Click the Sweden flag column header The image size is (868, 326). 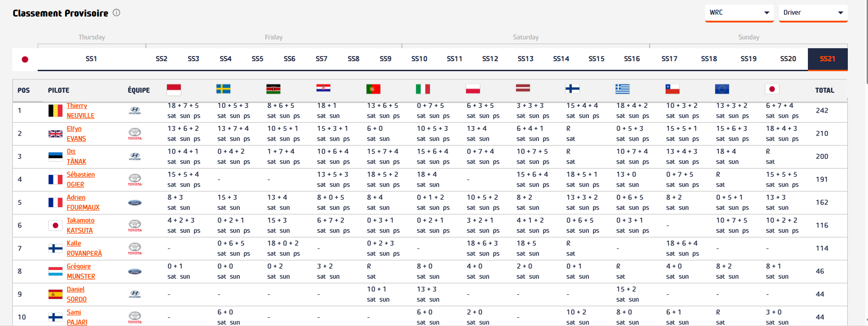click(223, 89)
